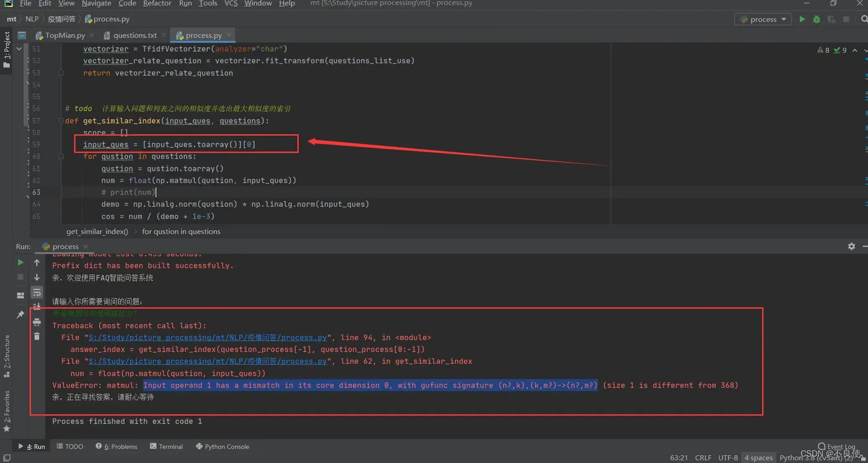Image resolution: width=868 pixels, height=463 pixels.
Task: Open the Window menu
Action: (258, 3)
